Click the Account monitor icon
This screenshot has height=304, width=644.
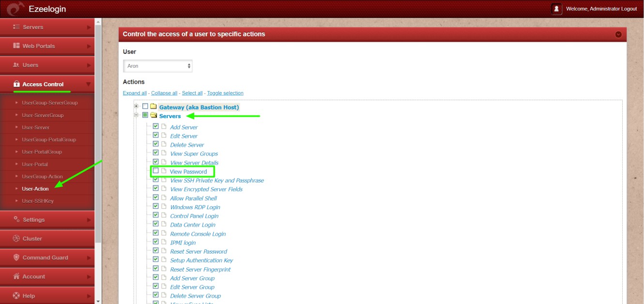click(x=16, y=276)
